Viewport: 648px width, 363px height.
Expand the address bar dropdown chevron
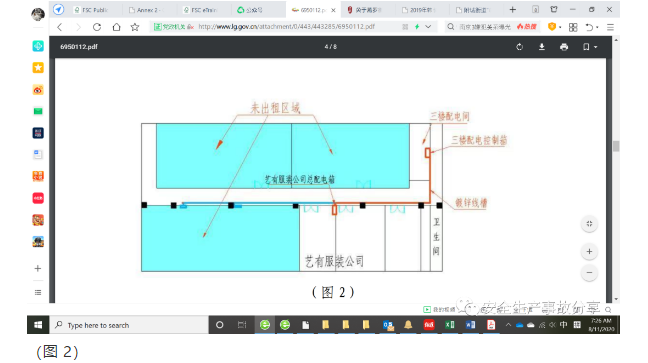point(428,26)
